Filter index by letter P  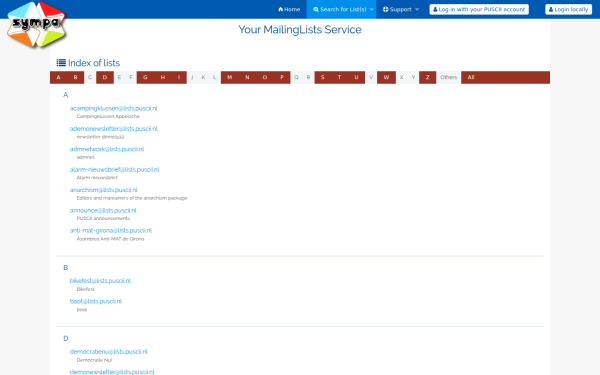pyautogui.click(x=282, y=77)
